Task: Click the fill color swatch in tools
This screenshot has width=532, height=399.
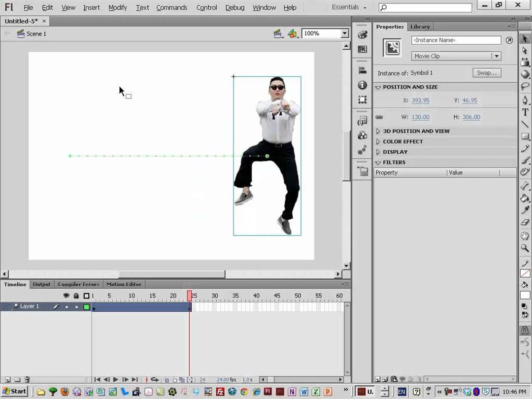Action: tap(526, 295)
